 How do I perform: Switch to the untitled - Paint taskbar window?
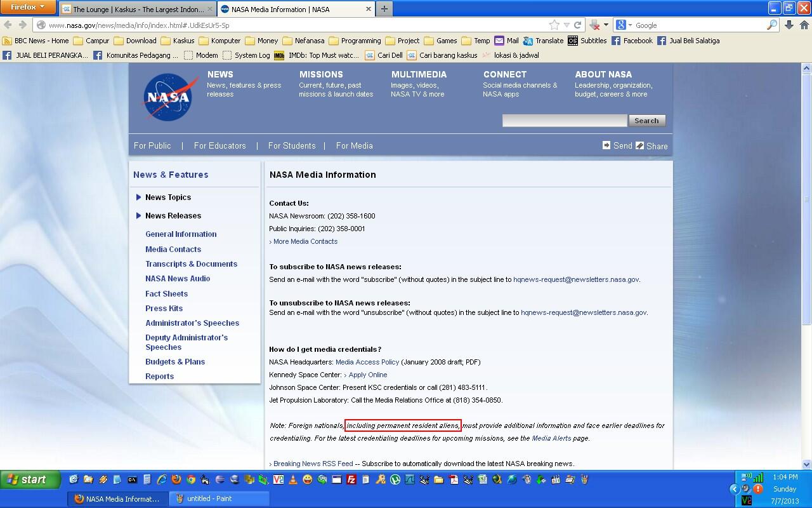(x=219, y=498)
